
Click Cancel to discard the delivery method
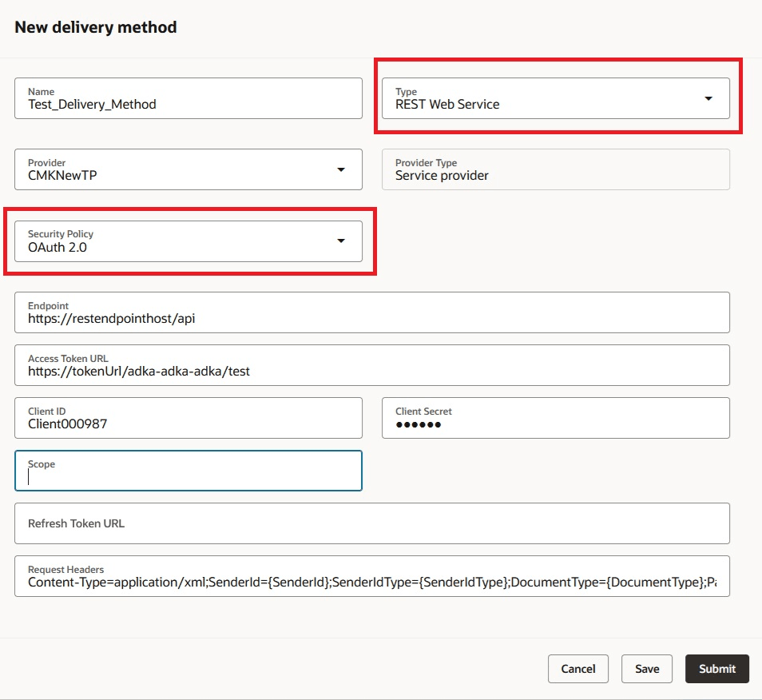577,669
